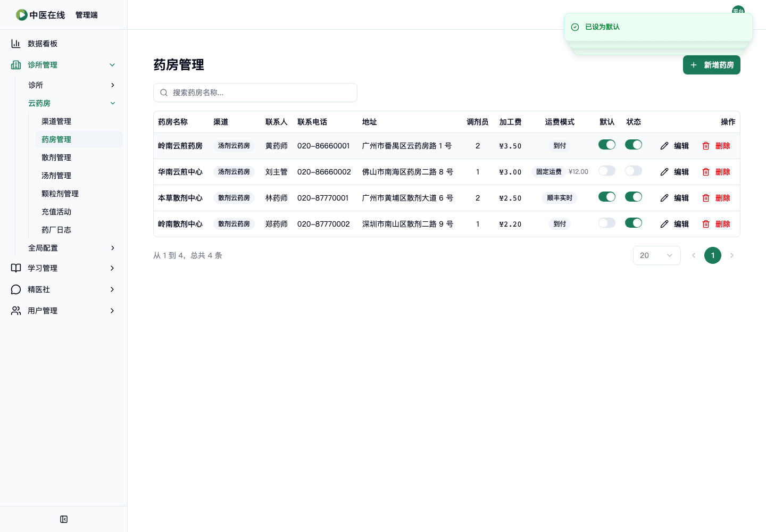Disable status switch for 岭南散剂中心

[x=634, y=223]
